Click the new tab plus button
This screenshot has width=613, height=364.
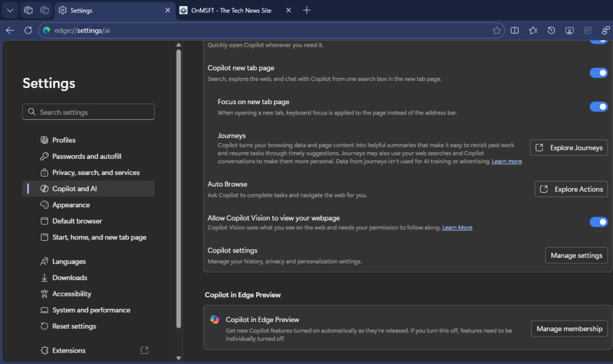coord(306,10)
